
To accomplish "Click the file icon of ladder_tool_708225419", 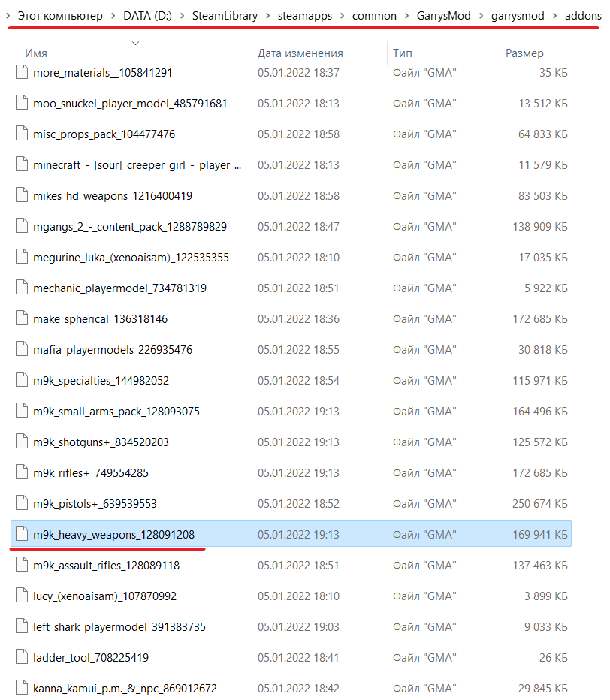I will click(x=21, y=658).
